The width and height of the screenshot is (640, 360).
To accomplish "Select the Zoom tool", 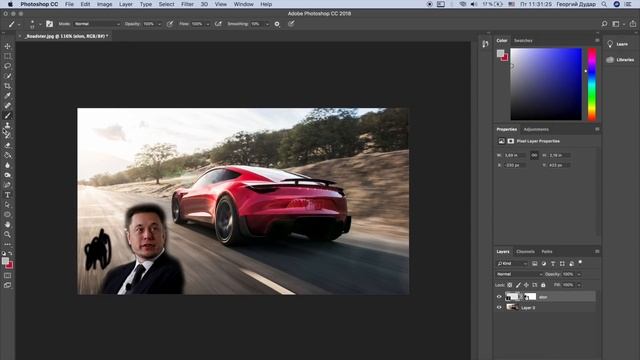I will 7,235.
